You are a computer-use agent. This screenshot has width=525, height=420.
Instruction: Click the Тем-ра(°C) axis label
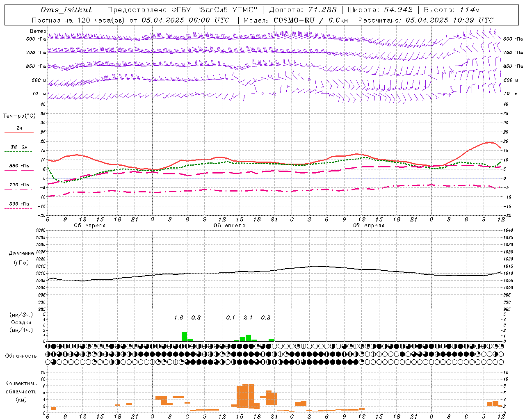click(19, 116)
